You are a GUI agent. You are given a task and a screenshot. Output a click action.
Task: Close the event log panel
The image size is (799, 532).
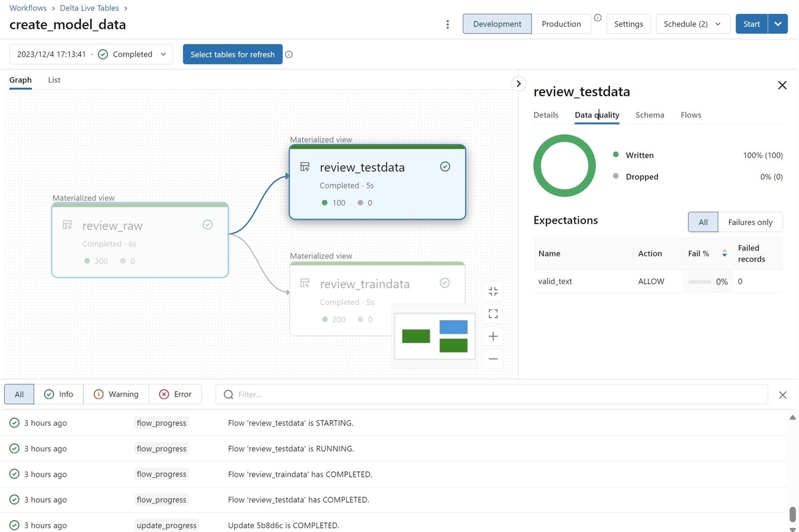point(782,395)
